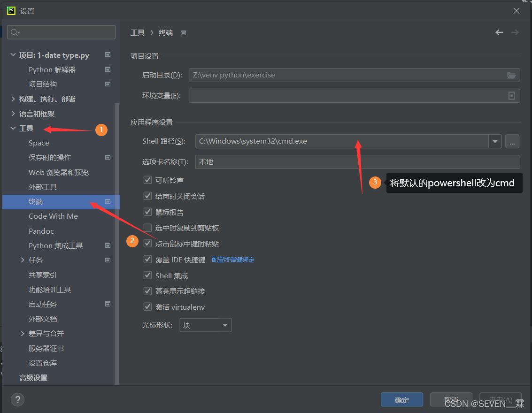The image size is (532, 413).
Task: Expand the 差异与合并 subtree arrow
Action: 23,333
